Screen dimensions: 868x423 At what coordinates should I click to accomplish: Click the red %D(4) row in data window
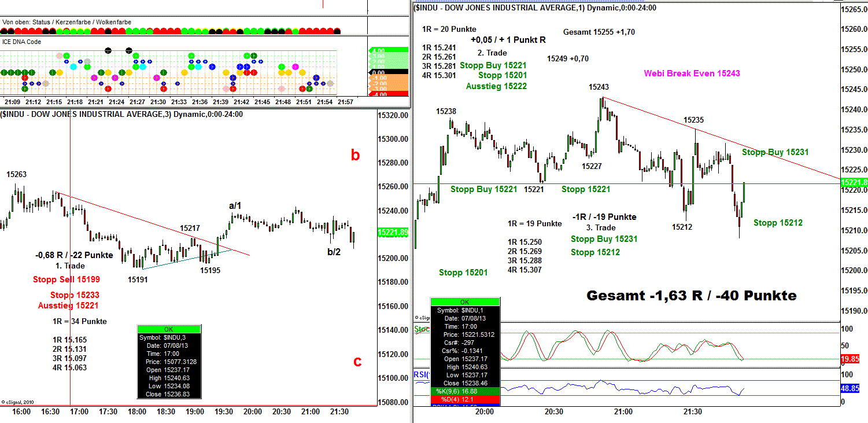pos(465,400)
